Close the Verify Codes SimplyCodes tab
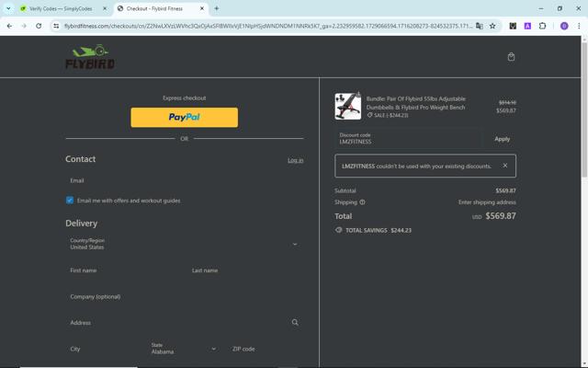Image resolution: width=588 pixels, height=368 pixels. (105, 8)
